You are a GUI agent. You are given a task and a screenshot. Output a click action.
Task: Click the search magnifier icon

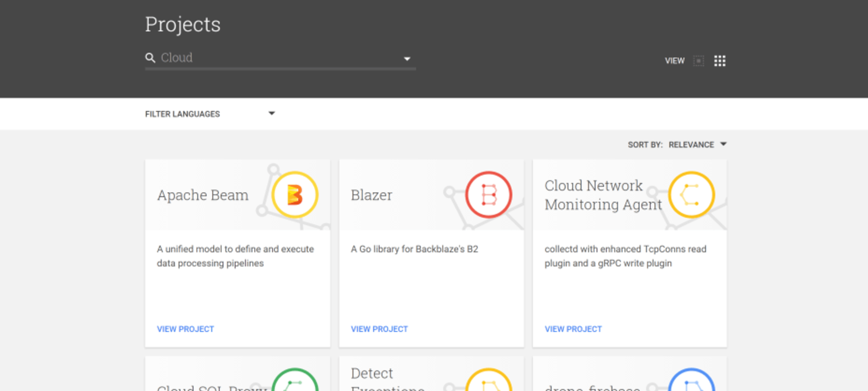[150, 58]
